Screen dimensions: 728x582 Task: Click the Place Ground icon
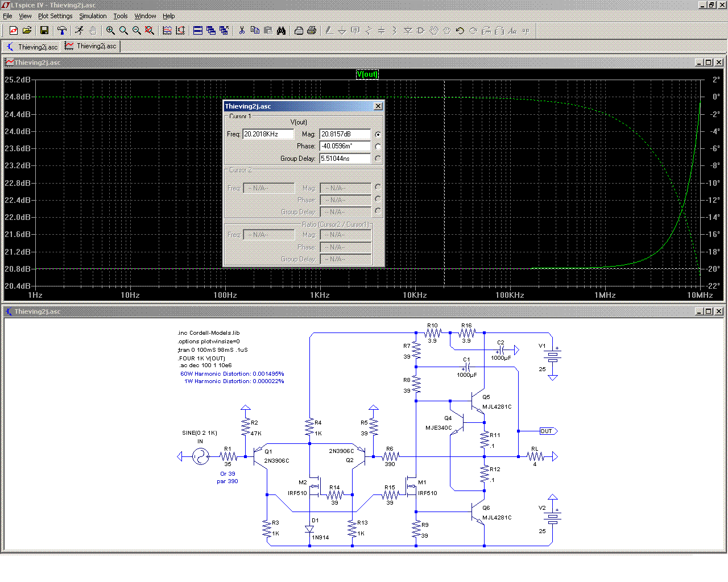pyautogui.click(x=342, y=31)
